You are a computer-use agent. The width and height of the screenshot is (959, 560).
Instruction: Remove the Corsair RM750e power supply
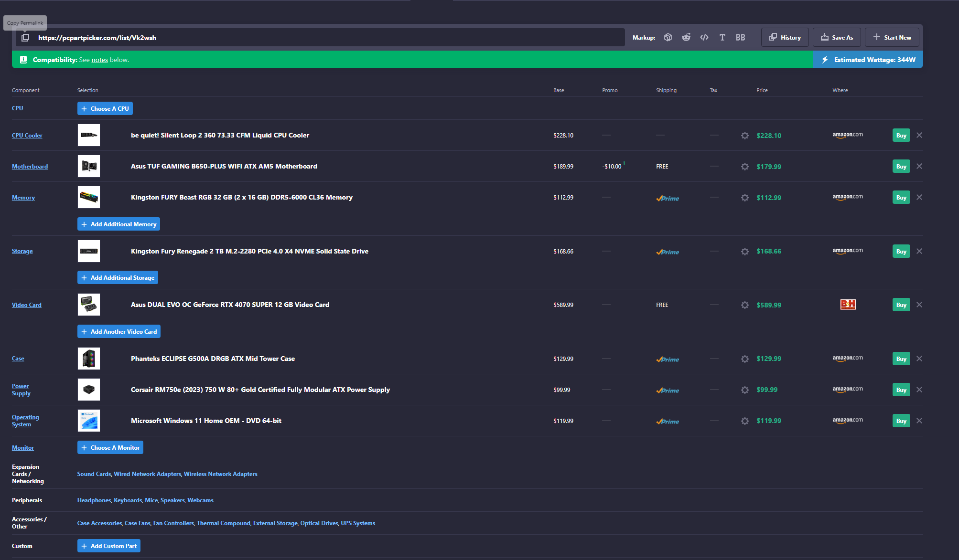click(x=919, y=390)
